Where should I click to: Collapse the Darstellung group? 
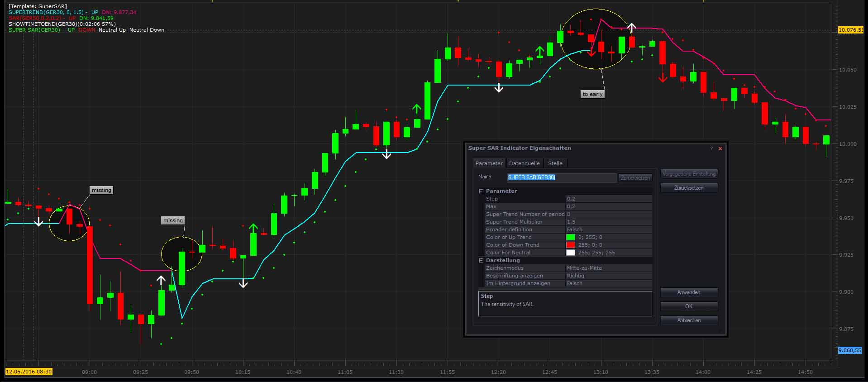point(482,260)
